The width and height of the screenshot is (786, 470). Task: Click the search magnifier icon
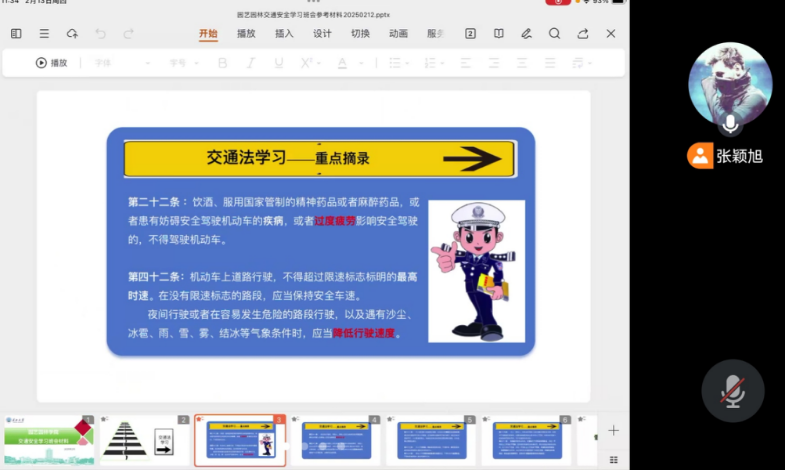554,33
